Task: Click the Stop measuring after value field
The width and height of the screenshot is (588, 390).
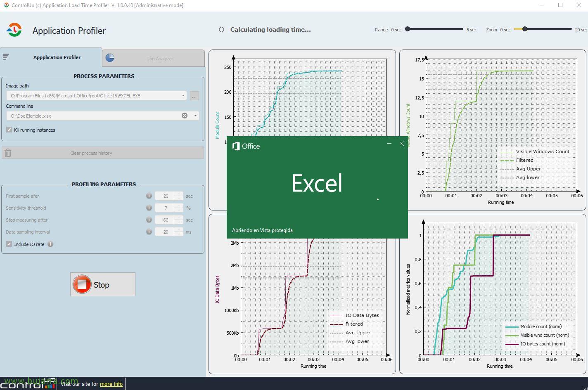Action: (x=165, y=220)
